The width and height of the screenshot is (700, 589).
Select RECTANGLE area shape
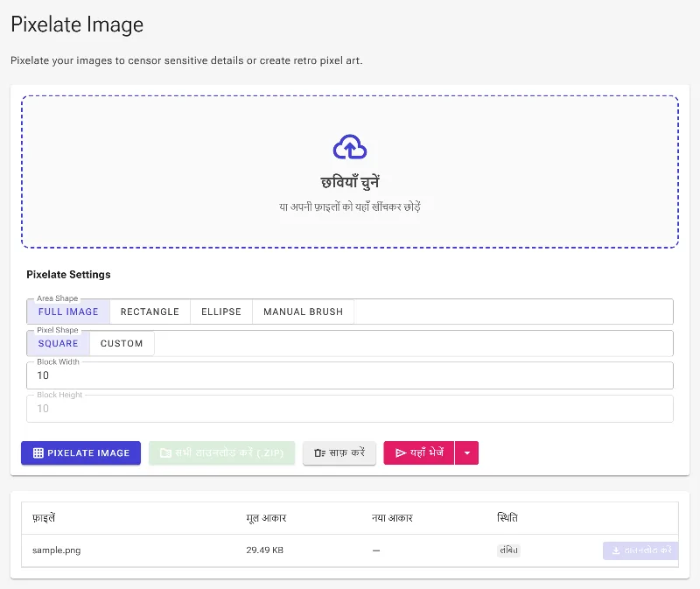150,312
